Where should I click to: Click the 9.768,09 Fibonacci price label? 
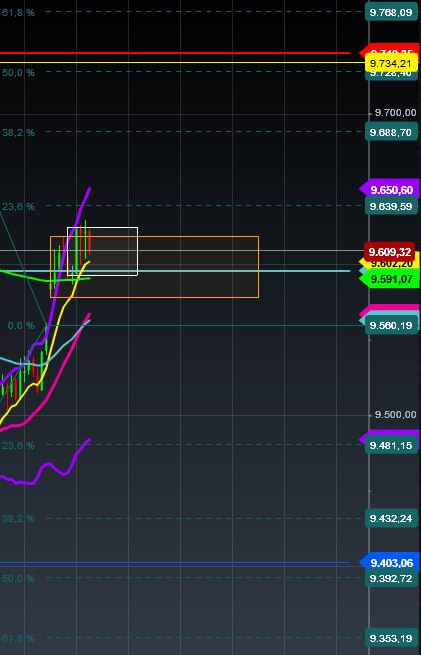(391, 13)
